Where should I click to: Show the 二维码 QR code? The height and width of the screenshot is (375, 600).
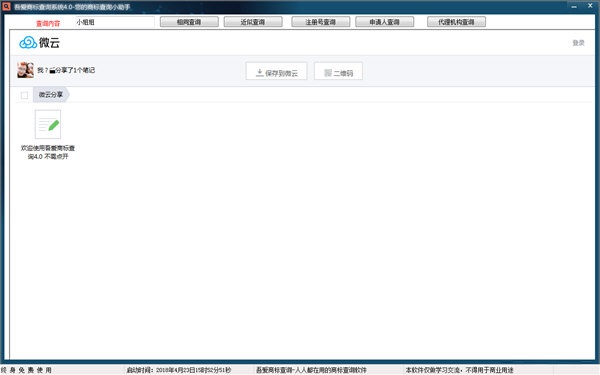338,71
